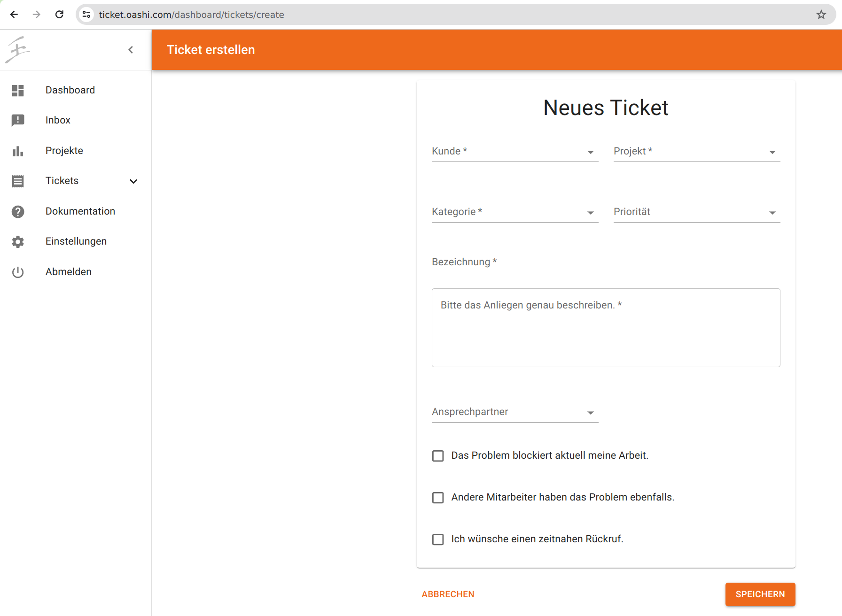Select the Inbox icon in sidebar
This screenshot has width=842, height=616.
click(18, 120)
